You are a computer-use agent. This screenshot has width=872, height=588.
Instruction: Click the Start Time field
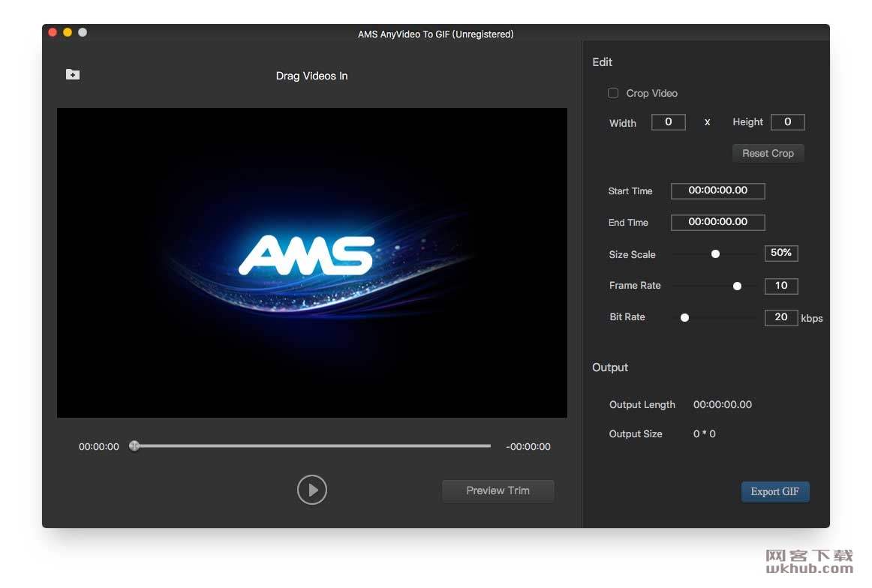click(x=718, y=190)
